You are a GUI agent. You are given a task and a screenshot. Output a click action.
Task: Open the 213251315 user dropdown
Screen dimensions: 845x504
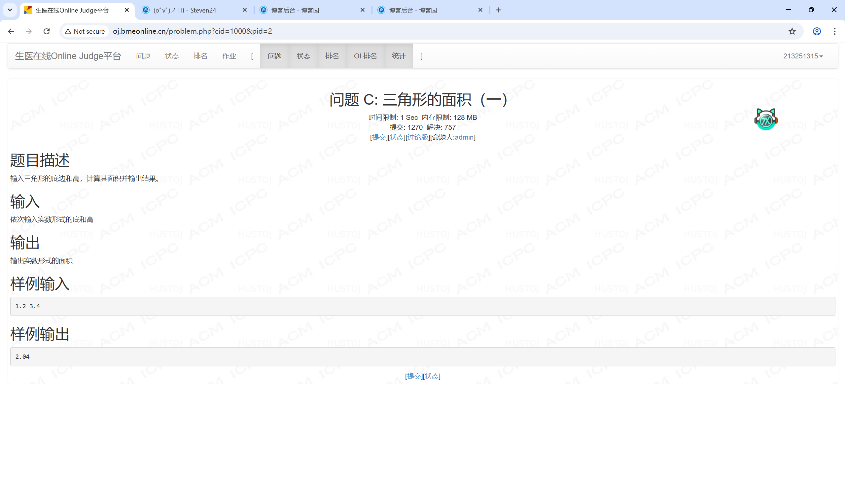click(x=803, y=56)
